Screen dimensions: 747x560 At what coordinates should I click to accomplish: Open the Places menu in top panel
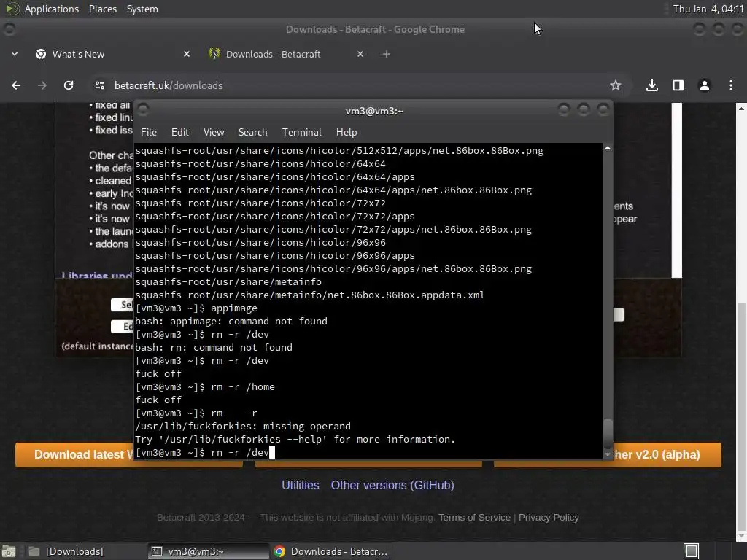[x=102, y=9]
